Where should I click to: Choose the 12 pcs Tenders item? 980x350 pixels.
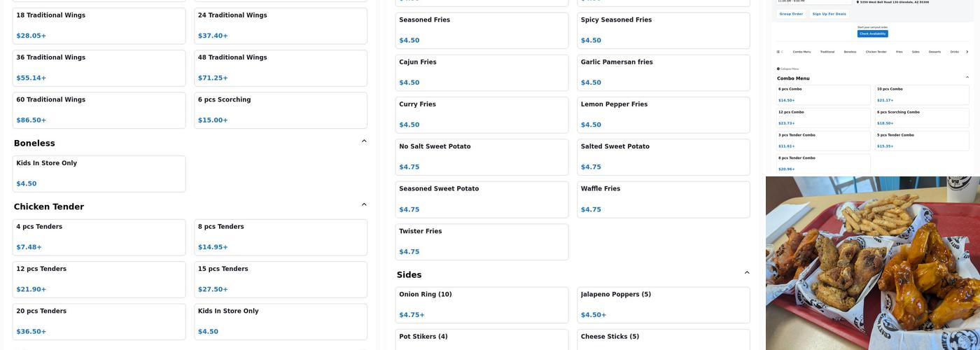[x=99, y=279]
